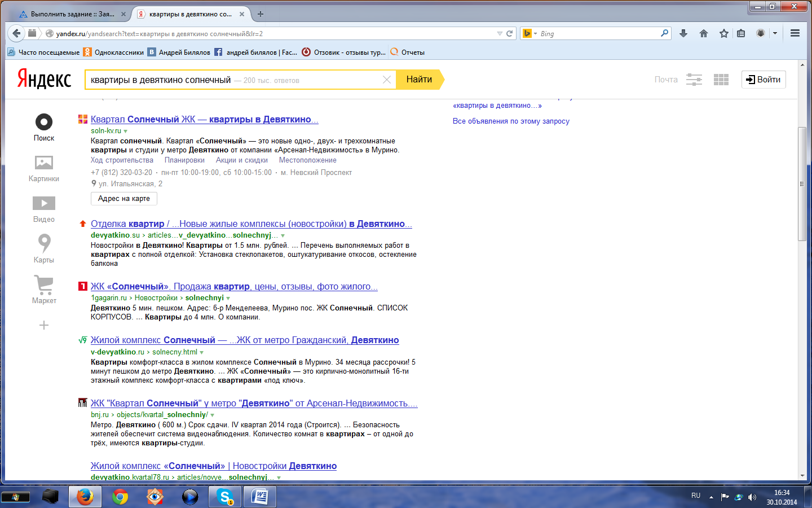Add a service with the plus icon
812x508 pixels.
(44, 325)
